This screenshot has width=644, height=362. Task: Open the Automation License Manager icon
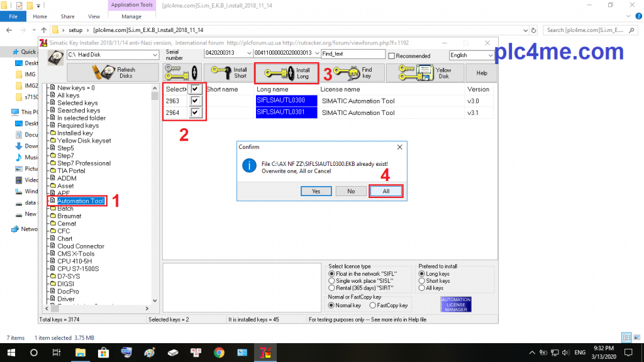(x=456, y=304)
